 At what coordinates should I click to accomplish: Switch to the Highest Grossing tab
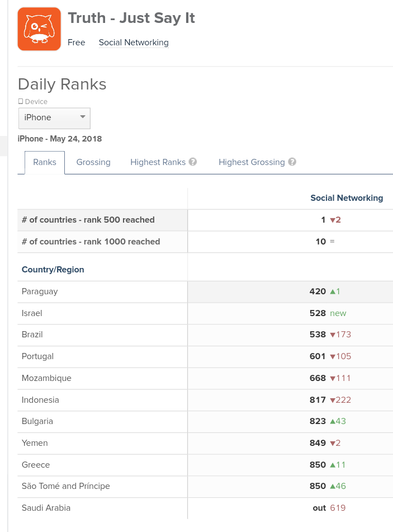click(x=250, y=162)
